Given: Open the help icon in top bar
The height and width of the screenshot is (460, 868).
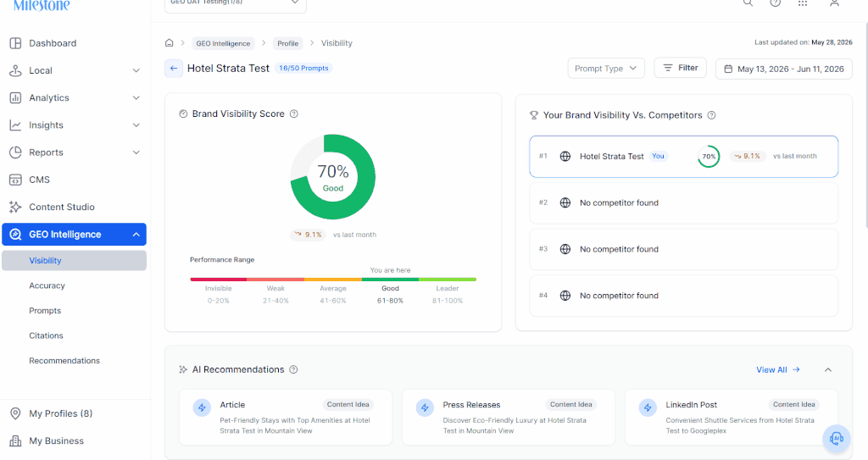Looking at the screenshot, I should click(776, 3).
